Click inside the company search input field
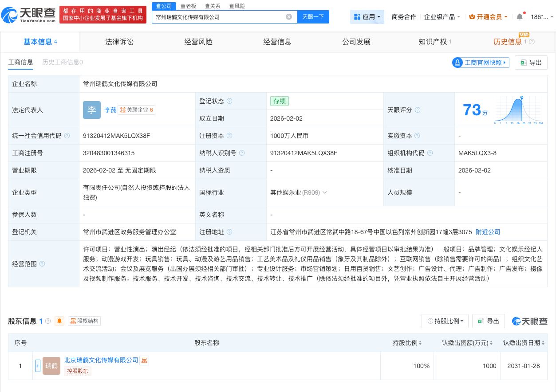This screenshot has height=392, width=556. [x=222, y=16]
